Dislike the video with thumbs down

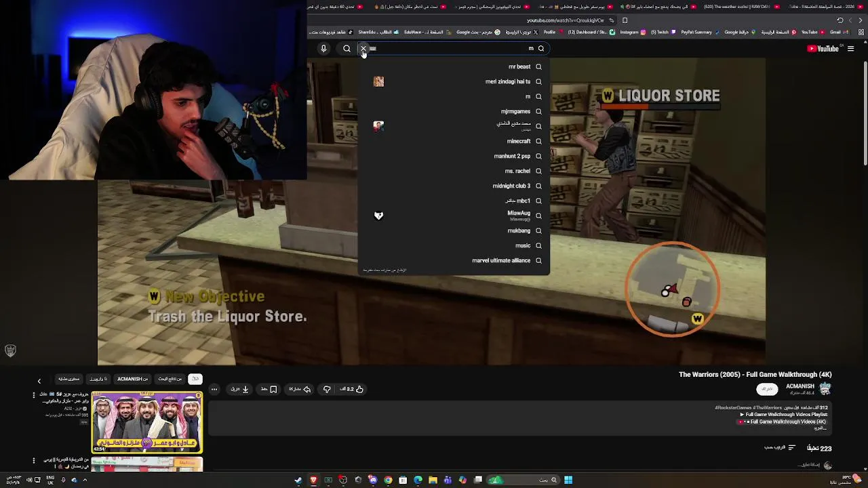click(x=327, y=389)
